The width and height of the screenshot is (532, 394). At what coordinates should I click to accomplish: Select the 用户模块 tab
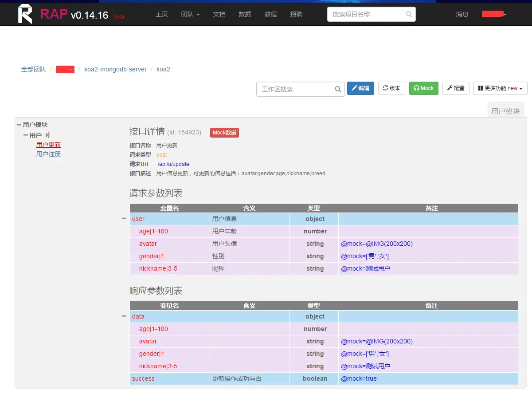pos(505,111)
